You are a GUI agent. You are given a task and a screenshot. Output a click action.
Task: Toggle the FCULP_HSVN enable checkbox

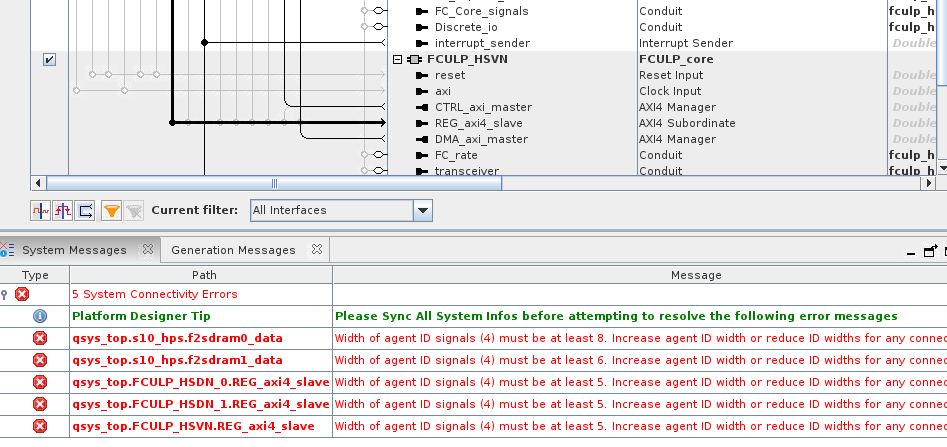[49, 59]
